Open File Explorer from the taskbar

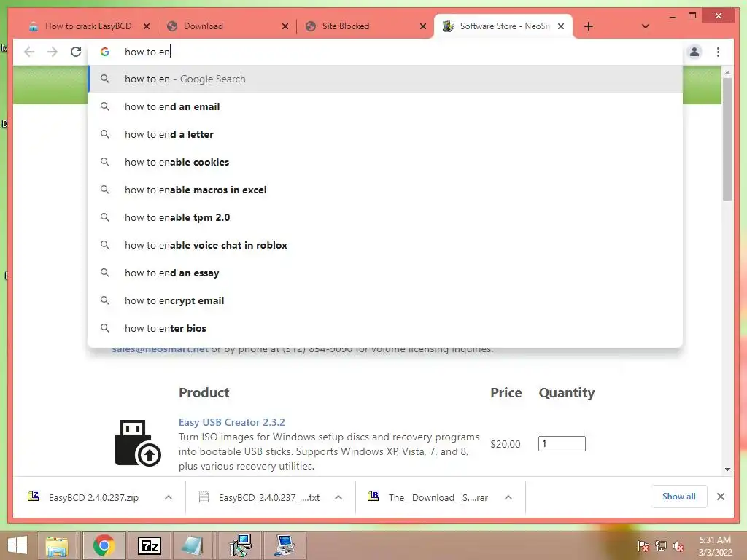point(57,545)
